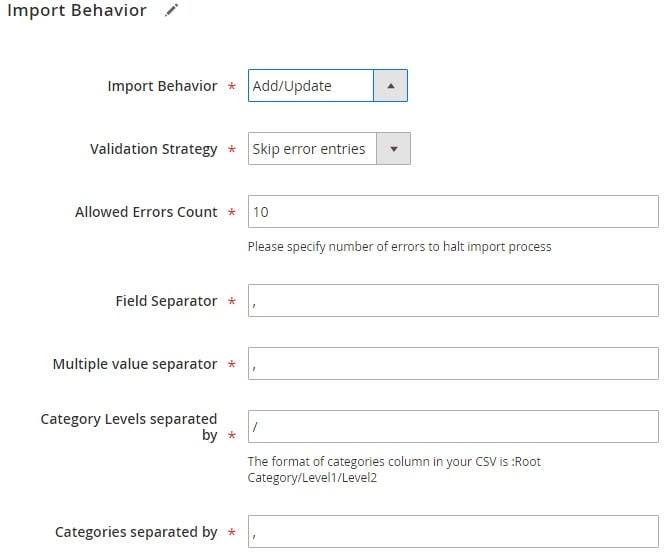669x557 pixels.
Task: Click the Import Behavior field label
Action: (162, 86)
